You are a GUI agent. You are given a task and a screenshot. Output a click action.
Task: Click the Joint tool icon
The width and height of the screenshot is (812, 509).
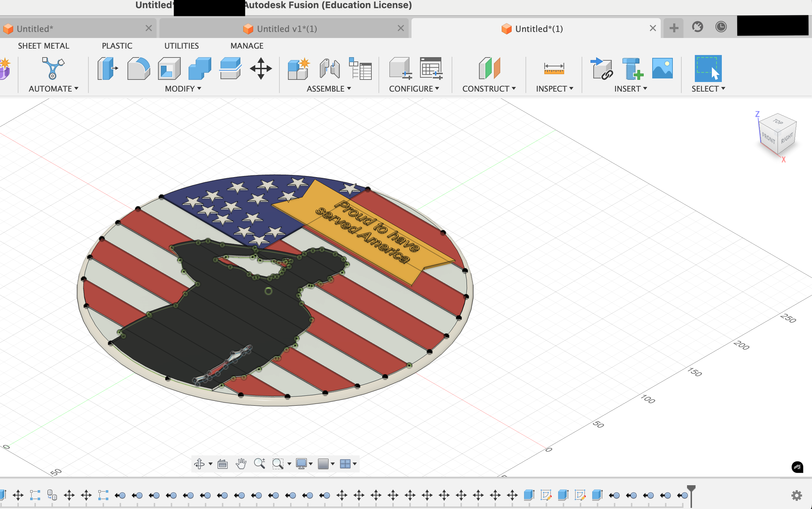(329, 68)
